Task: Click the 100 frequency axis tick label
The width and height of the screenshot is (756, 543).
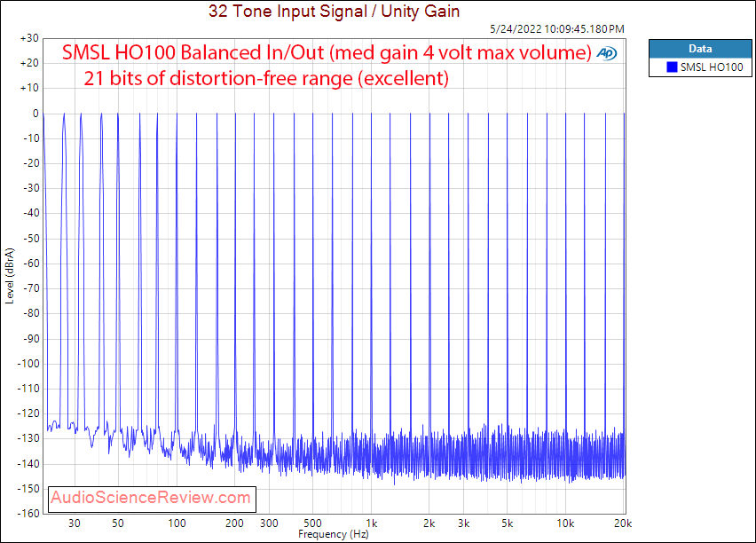Action: coord(177,523)
